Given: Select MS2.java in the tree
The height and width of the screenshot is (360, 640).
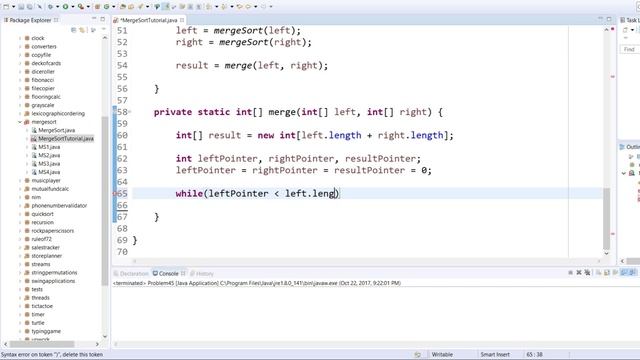Looking at the screenshot, I should (49, 155).
